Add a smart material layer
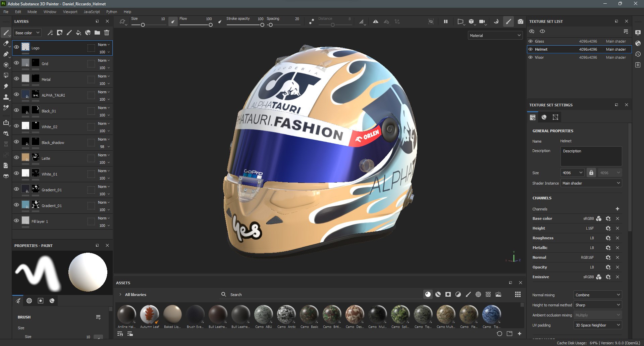The height and width of the screenshot is (346, 644). 88,33
